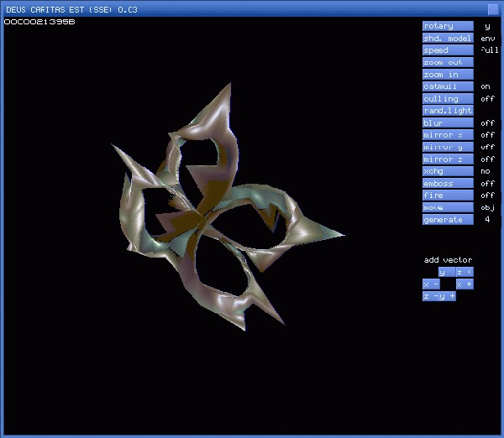This screenshot has height=438, width=504.
Task: Toggle the catmull option
Action: click(x=448, y=86)
